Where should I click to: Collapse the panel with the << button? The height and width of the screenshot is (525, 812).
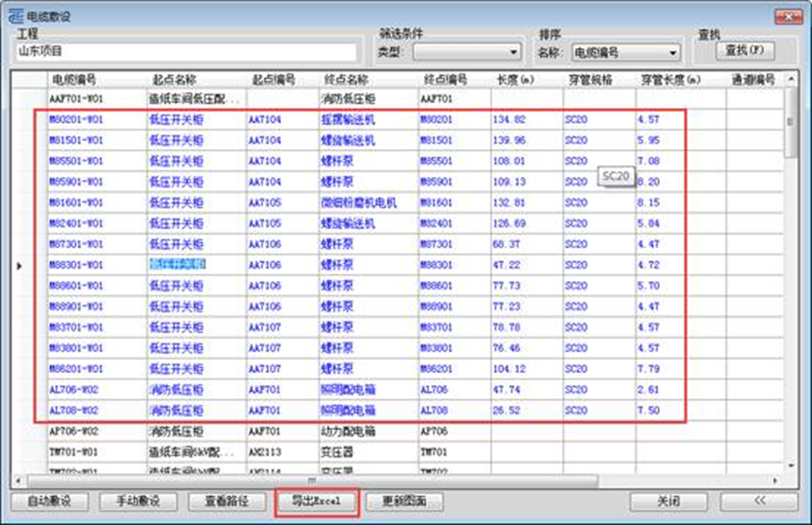(x=759, y=502)
